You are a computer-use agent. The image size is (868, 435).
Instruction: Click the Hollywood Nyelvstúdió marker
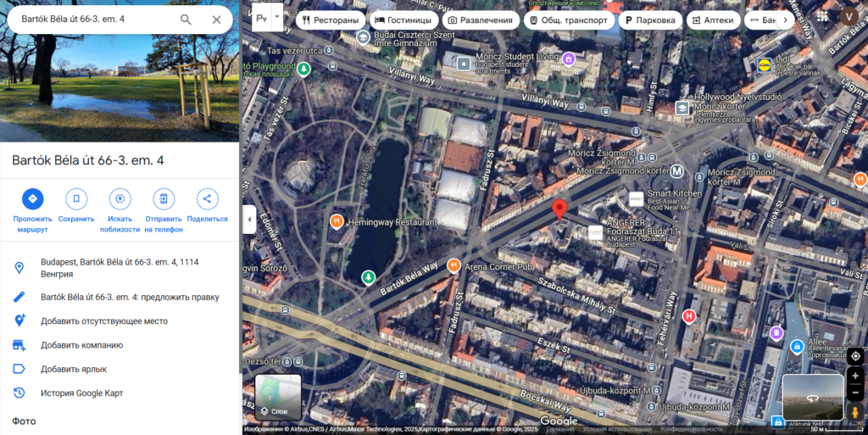pos(682,109)
